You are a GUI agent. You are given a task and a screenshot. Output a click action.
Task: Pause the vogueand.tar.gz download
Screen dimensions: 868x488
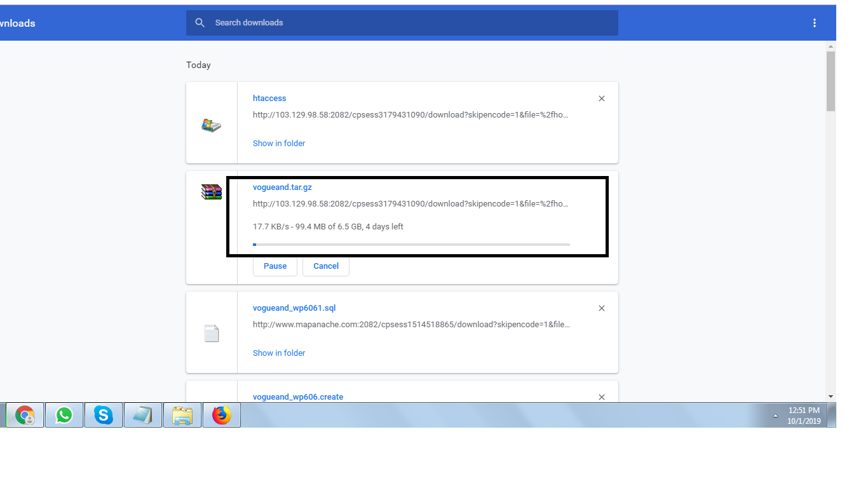point(275,266)
